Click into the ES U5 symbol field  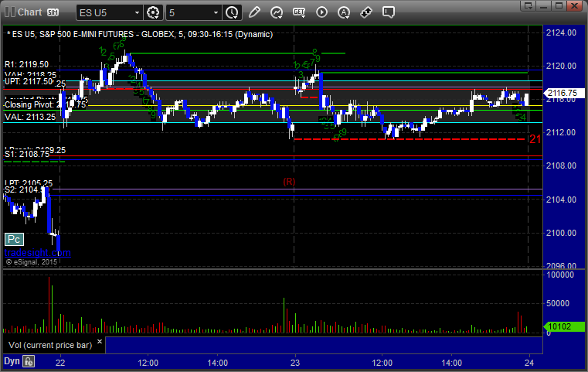[x=105, y=13]
